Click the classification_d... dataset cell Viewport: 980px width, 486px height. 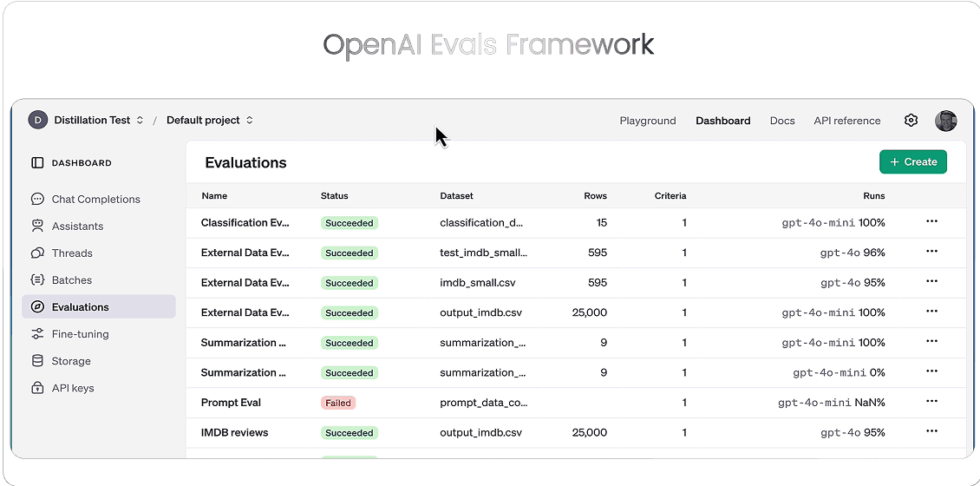pyautogui.click(x=481, y=223)
